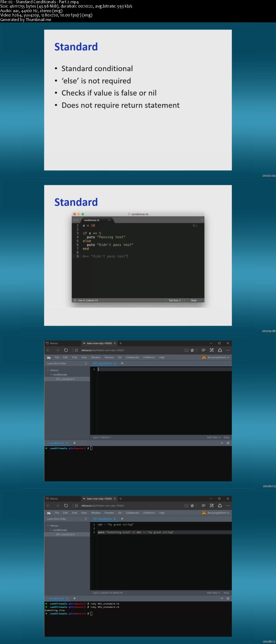Open reading view icon in the empty-editor frame
The width and height of the screenshot is (276, 644).
[x=186, y=350]
